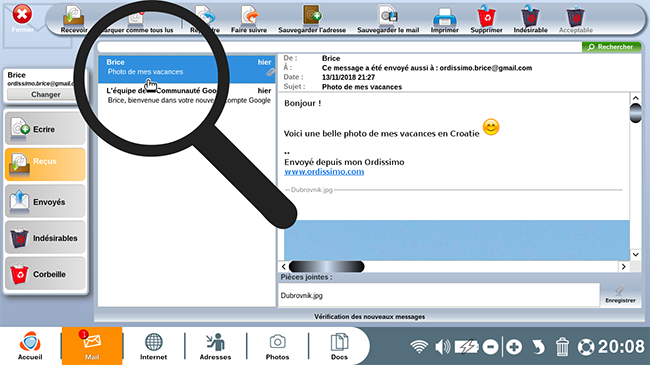This screenshot has height=365, width=650.
Task: Open Internet from the bottom bar
Action: tap(153, 346)
